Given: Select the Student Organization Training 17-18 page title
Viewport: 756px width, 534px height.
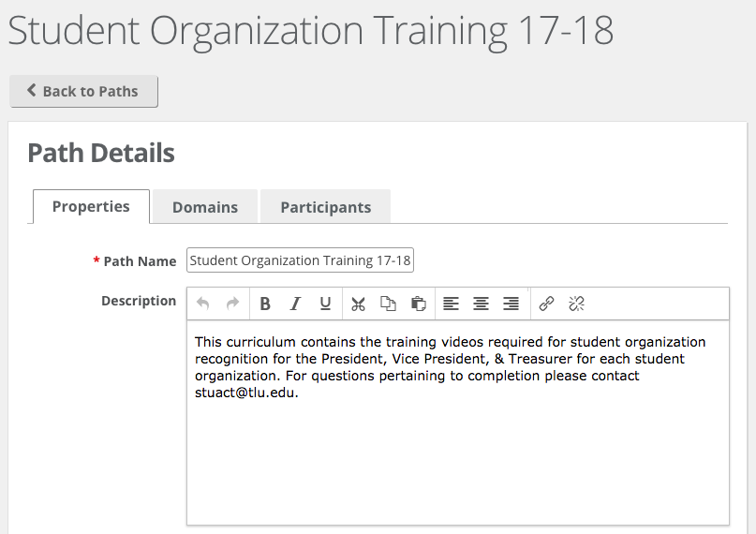Looking at the screenshot, I should pos(310,30).
